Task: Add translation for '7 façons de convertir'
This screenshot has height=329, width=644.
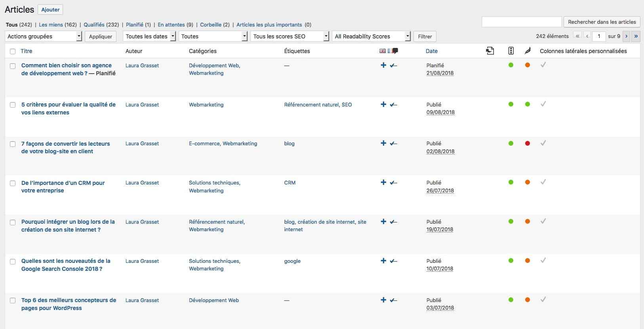Action: [x=383, y=143]
